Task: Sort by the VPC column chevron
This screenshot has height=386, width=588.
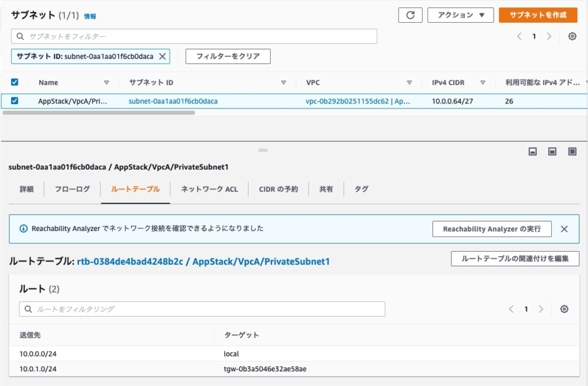Action: [410, 83]
